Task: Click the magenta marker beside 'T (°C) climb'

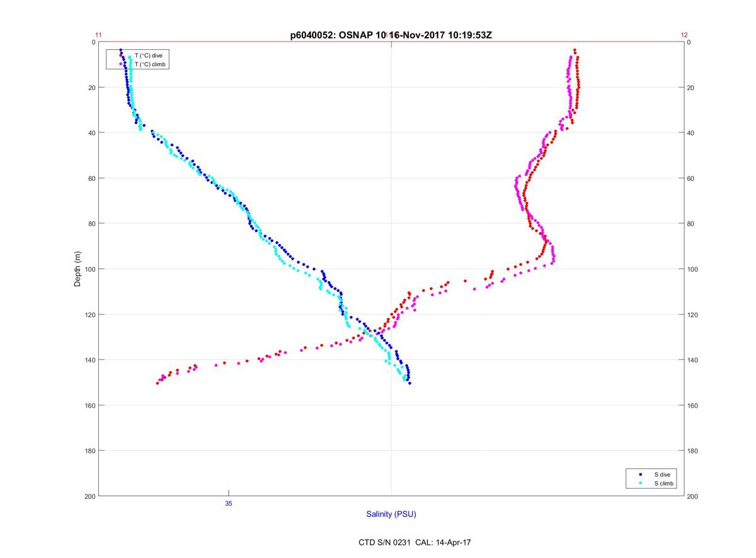Action: (121, 64)
